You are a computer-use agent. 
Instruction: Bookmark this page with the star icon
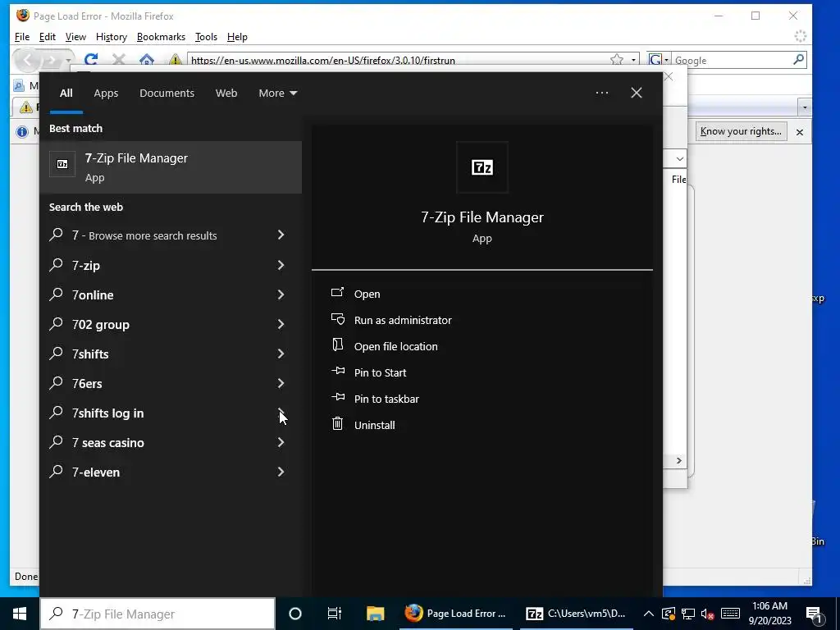pos(617,60)
